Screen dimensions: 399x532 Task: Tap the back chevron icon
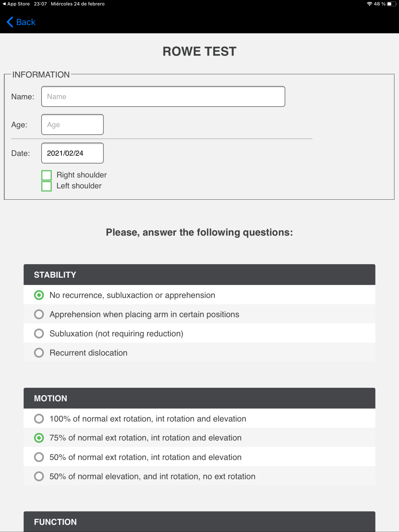(x=9, y=22)
